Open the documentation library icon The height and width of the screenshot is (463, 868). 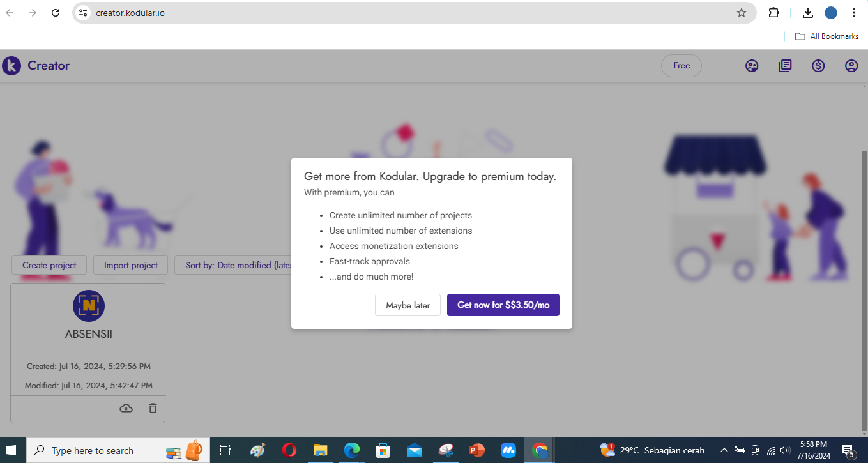pos(785,66)
